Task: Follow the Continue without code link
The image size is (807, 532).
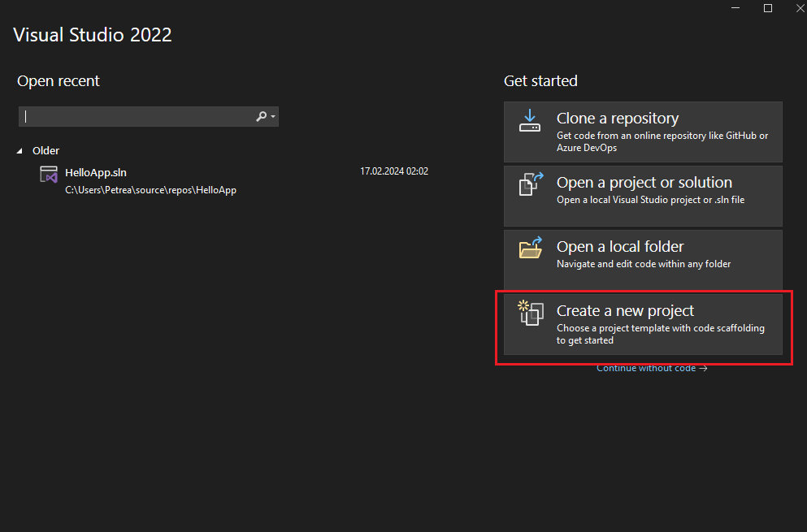Action: (x=652, y=369)
